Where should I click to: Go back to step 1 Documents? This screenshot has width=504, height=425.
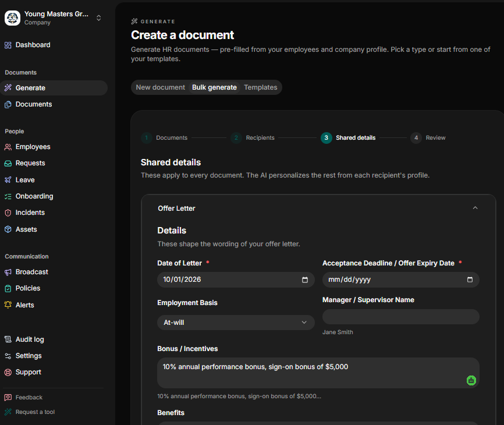tap(164, 137)
